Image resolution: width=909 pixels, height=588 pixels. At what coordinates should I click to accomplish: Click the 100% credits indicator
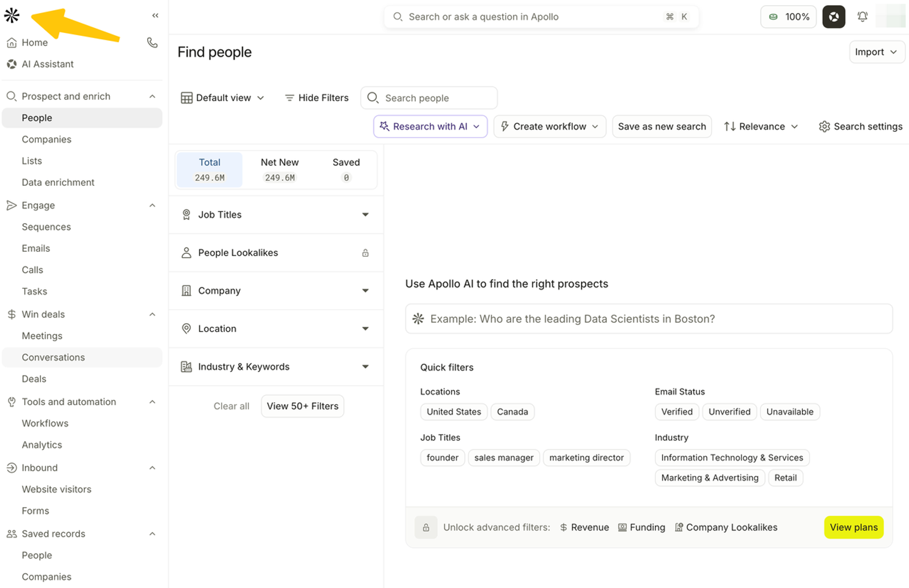(789, 16)
